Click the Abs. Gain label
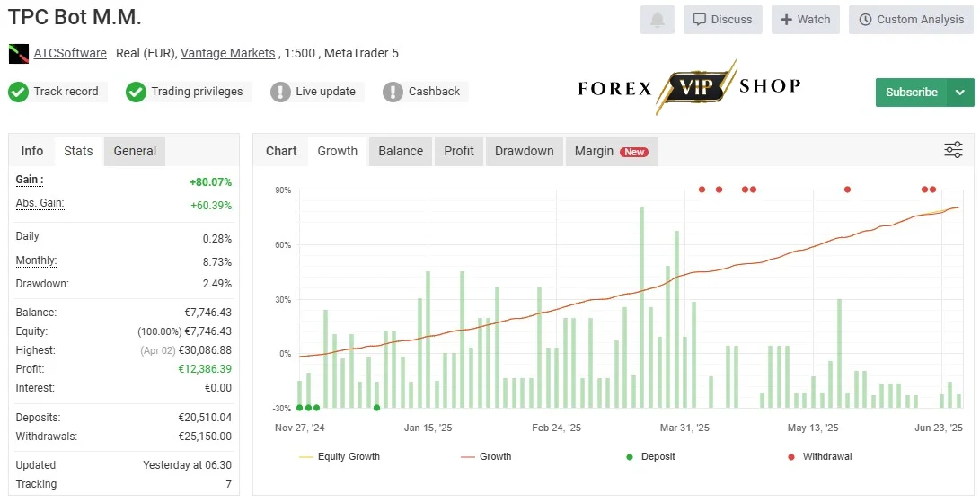The width and height of the screenshot is (980, 503). [x=40, y=203]
